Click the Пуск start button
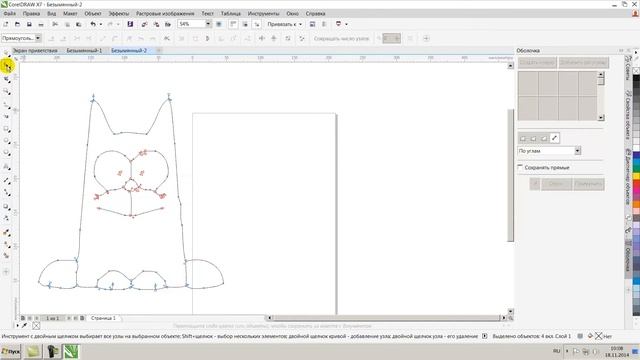Screen dimensions: 640x360 11,351
